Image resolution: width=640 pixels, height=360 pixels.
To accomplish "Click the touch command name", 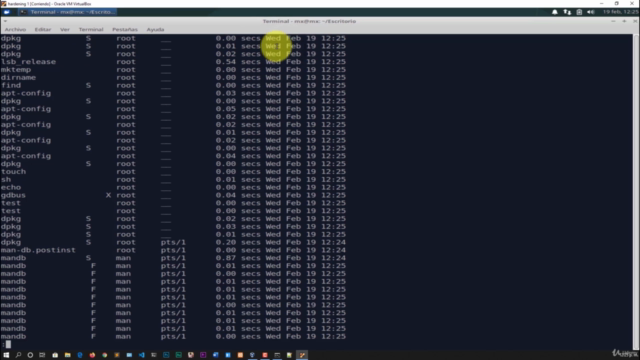I will tap(13, 172).
